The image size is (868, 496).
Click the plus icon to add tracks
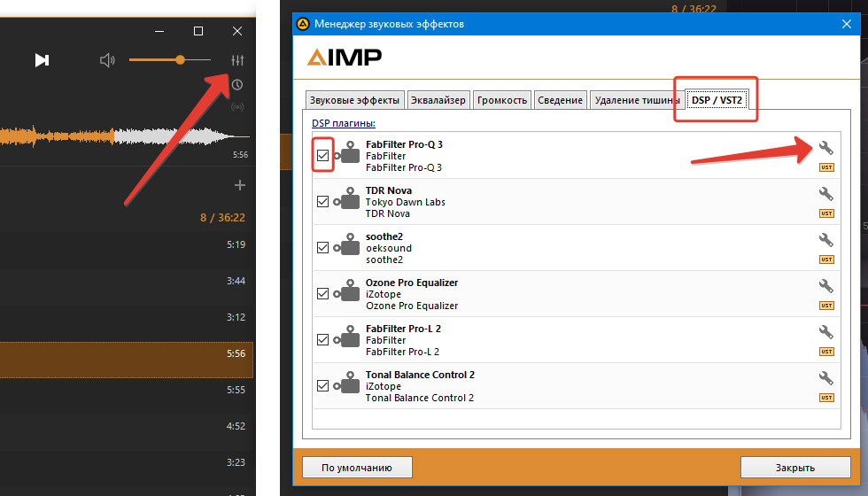coord(238,185)
